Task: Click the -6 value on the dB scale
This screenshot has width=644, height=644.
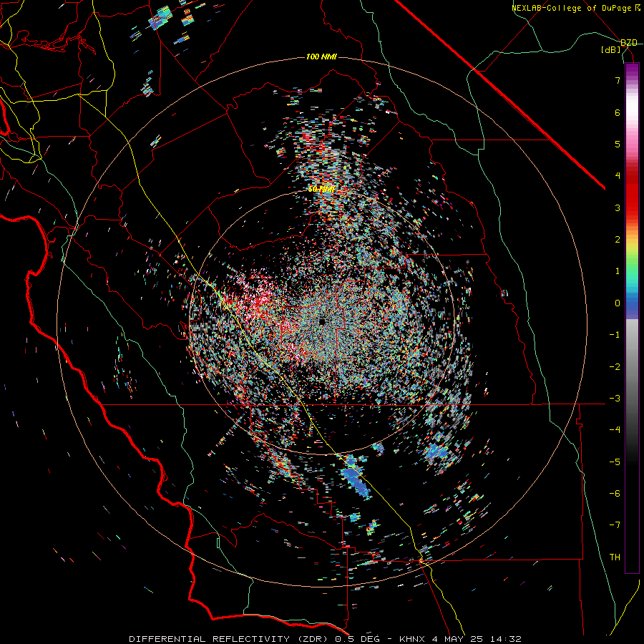Action: click(x=615, y=494)
